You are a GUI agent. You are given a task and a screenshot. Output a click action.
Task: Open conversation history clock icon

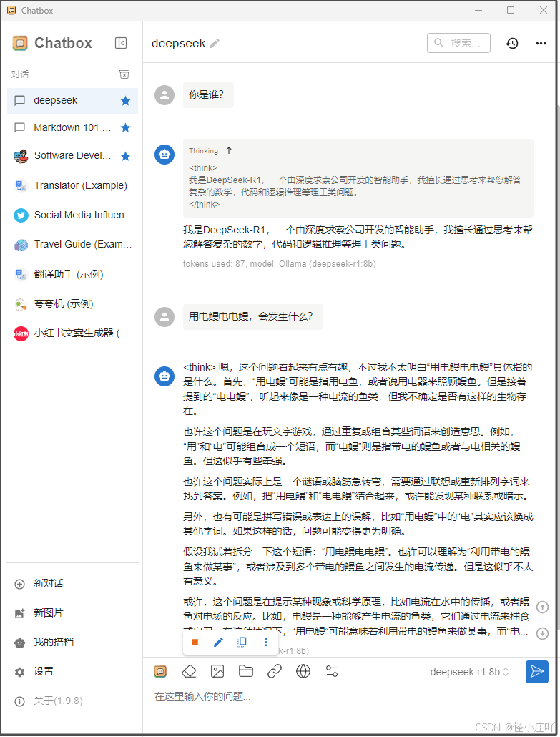pyautogui.click(x=512, y=43)
